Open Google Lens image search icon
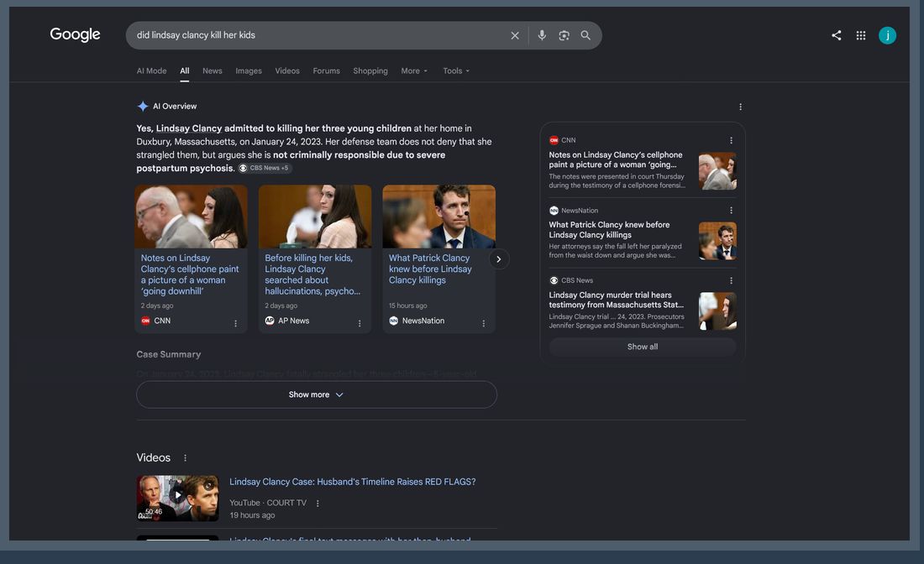Viewport: 924px width, 564px height. coord(564,35)
